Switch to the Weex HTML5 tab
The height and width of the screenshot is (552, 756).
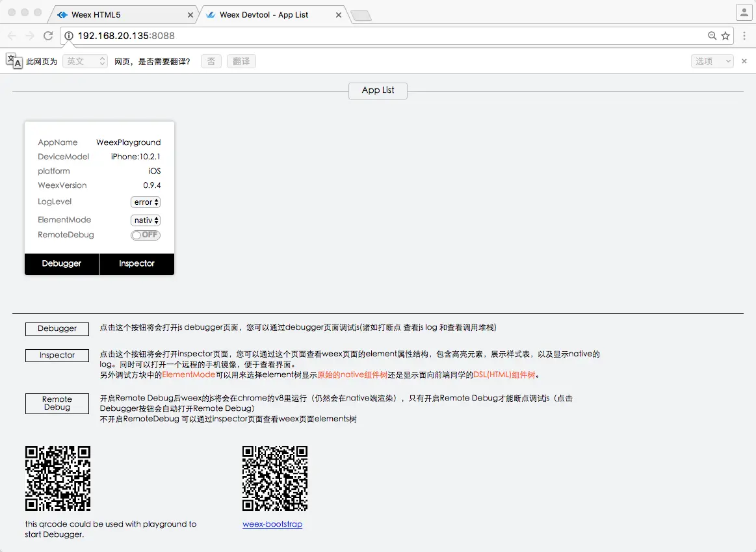123,15
